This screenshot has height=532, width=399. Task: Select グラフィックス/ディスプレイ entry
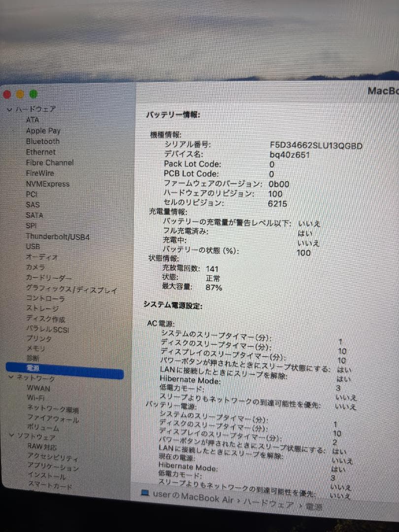coord(71,290)
